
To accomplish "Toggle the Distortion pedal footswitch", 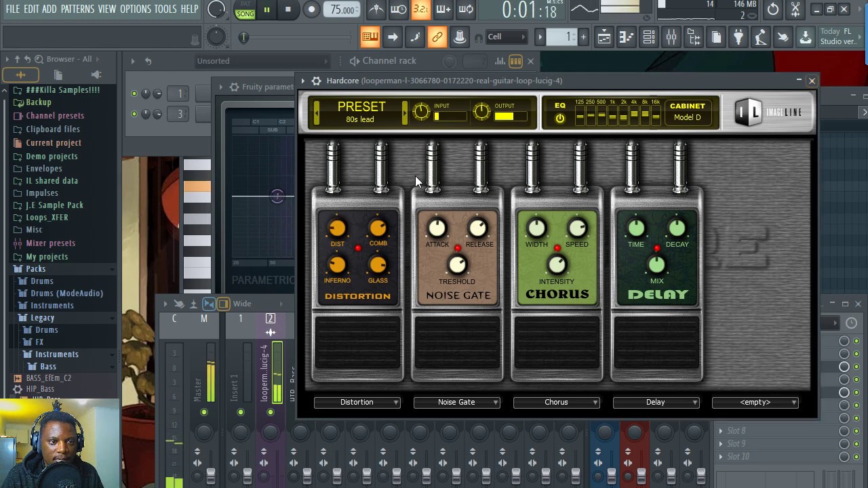I will point(357,343).
